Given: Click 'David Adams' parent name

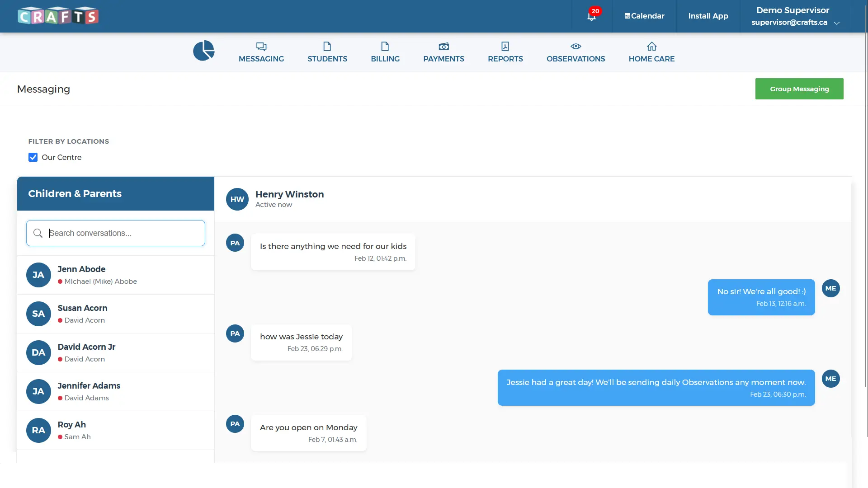Looking at the screenshot, I should [86, 398].
